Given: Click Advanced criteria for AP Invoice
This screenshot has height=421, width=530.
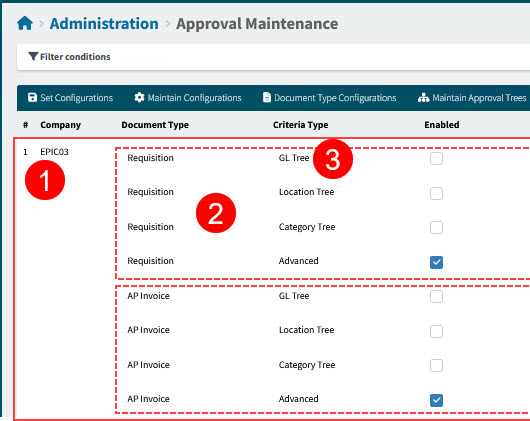Looking at the screenshot, I should (298, 399).
